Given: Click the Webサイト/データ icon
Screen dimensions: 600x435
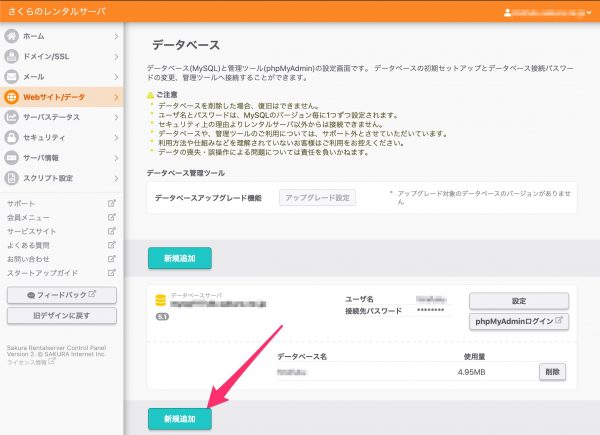Looking at the screenshot, I should (x=13, y=97).
